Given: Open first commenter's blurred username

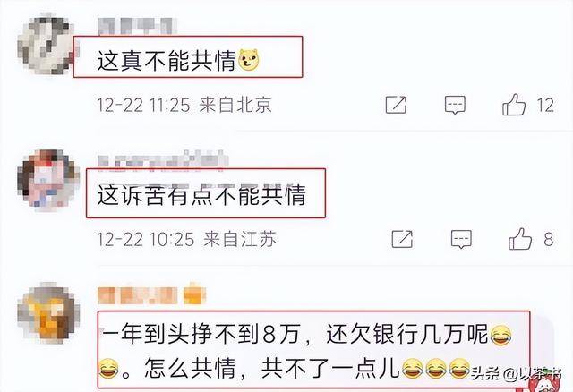Looking at the screenshot, I should [136, 26].
